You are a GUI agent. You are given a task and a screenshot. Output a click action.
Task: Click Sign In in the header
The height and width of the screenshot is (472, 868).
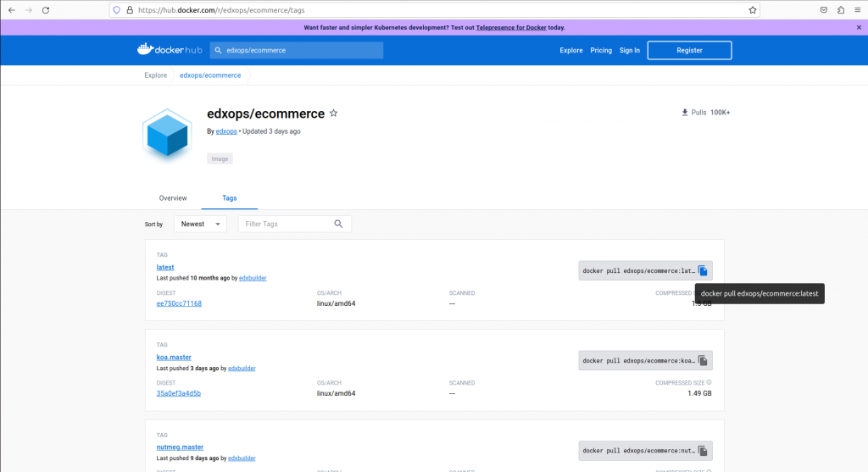[x=630, y=50]
